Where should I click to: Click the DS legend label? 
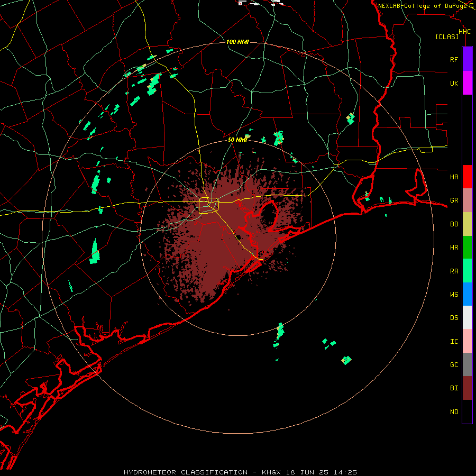(454, 318)
